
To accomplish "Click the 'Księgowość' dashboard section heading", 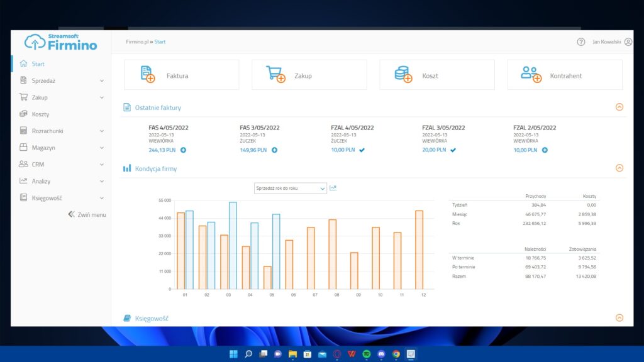I will click(152, 319).
